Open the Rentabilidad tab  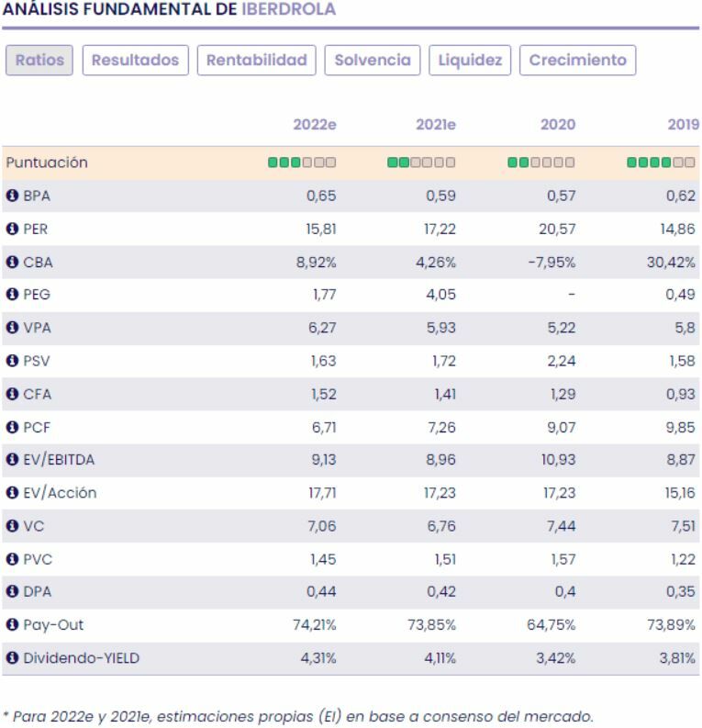pos(257,61)
